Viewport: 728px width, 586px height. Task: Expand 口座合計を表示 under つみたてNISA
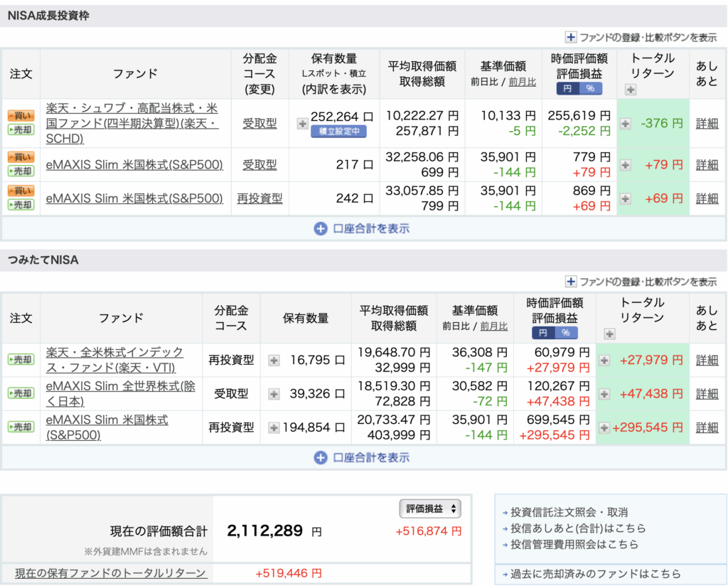pyautogui.click(x=363, y=458)
